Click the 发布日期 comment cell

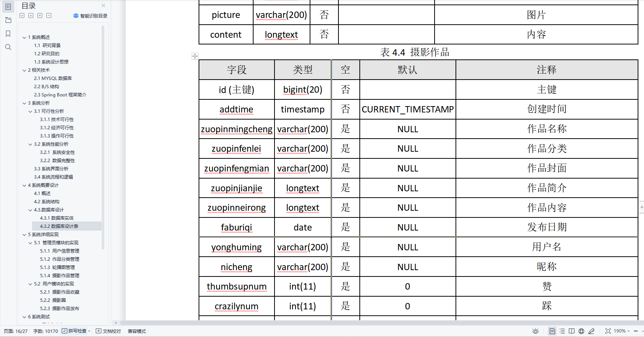click(x=547, y=227)
